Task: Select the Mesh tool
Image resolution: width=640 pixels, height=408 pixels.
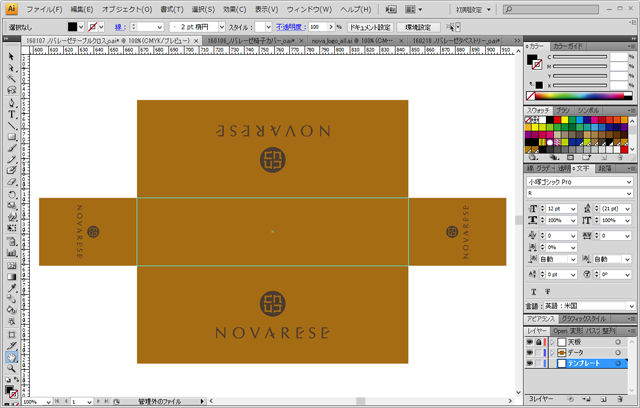Action: pyautogui.click(x=11, y=266)
